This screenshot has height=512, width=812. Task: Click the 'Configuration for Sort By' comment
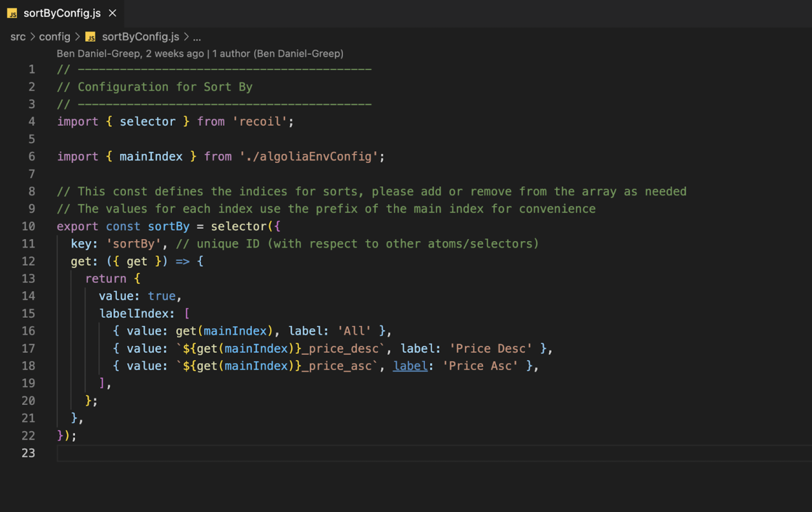[x=155, y=87]
